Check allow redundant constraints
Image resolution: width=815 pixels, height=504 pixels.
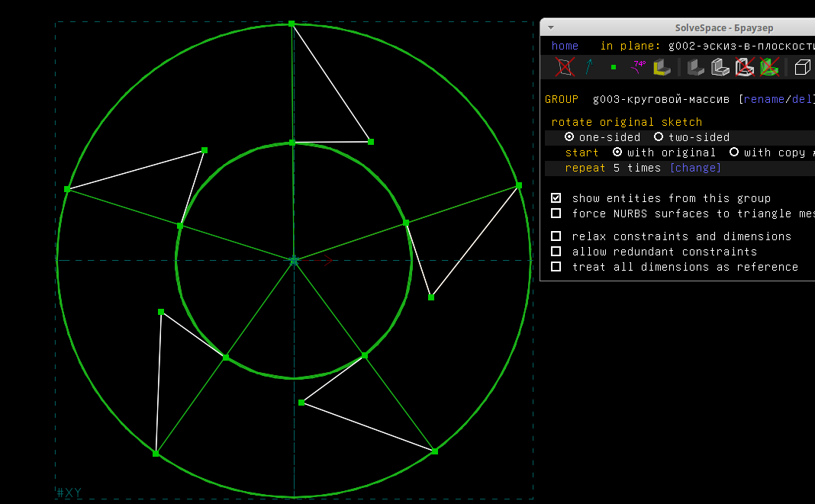point(556,252)
